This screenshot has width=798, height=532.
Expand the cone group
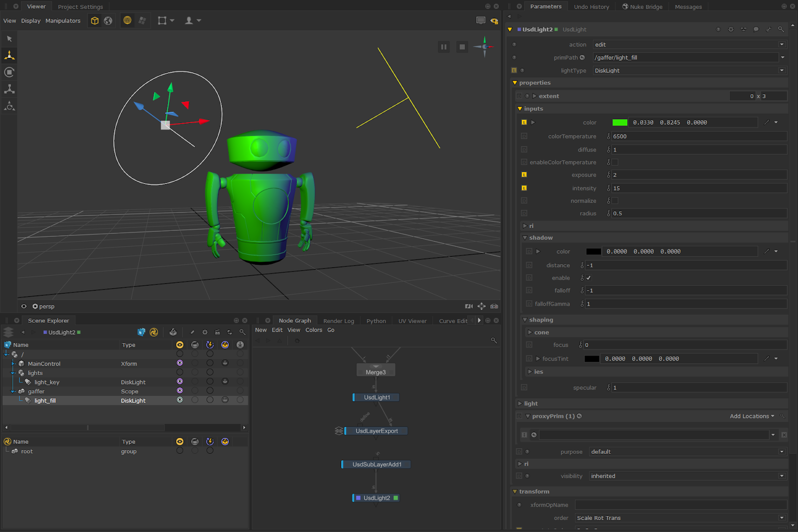(x=530, y=333)
